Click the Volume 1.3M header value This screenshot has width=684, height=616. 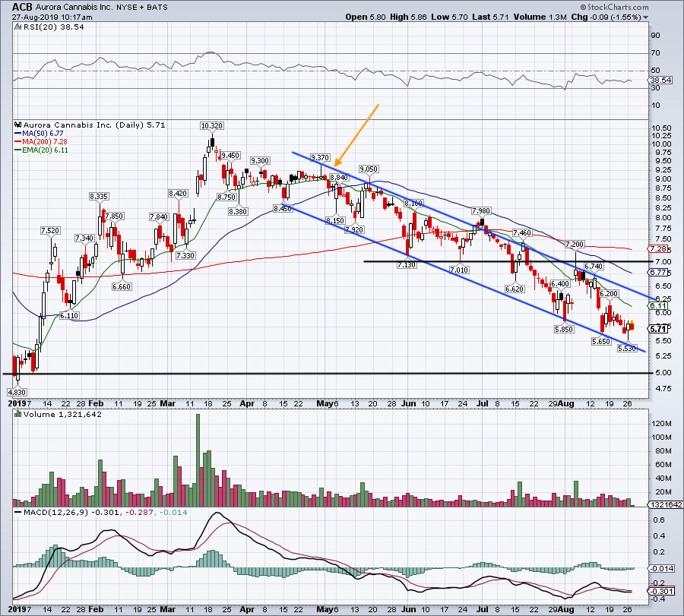[x=540, y=17]
